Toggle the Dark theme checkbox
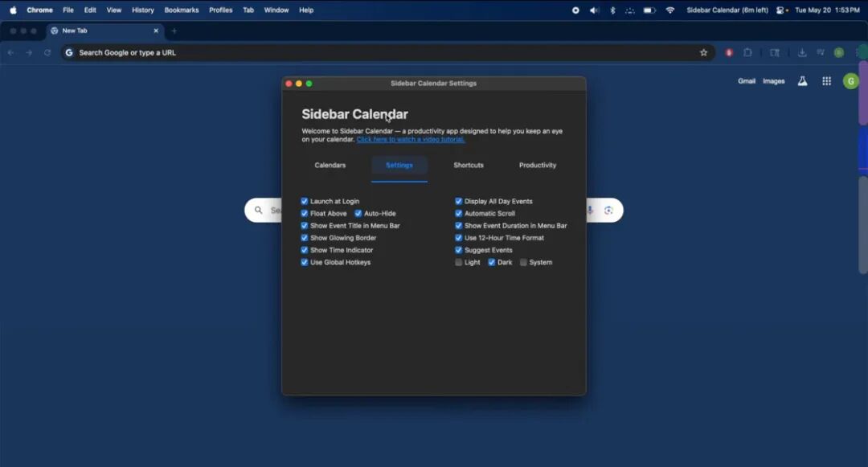The image size is (868, 467). [x=492, y=262]
